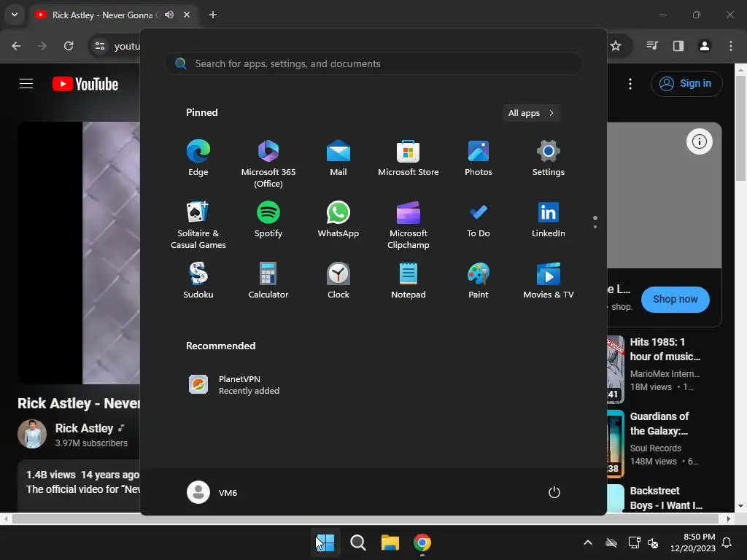Click the Start menu search box
Viewport: 747px width, 560px height.
click(373, 63)
